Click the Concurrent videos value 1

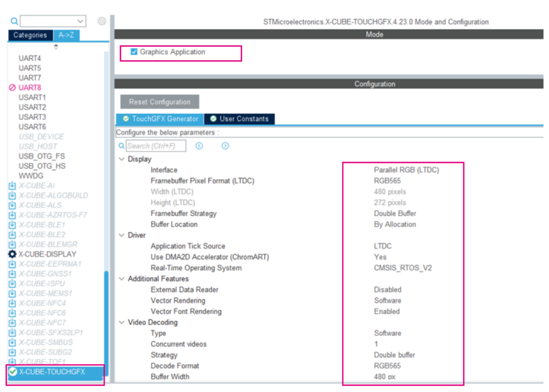coord(376,344)
